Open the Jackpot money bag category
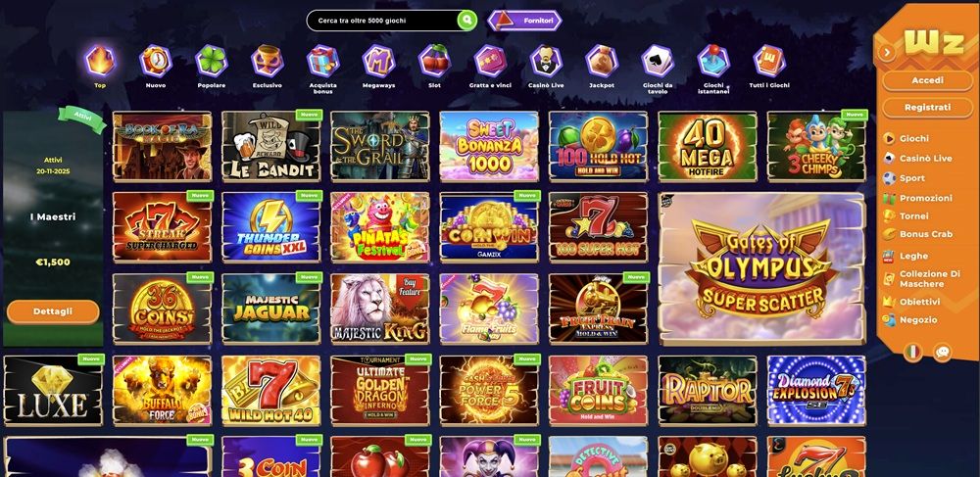The height and width of the screenshot is (477, 980). (x=602, y=61)
